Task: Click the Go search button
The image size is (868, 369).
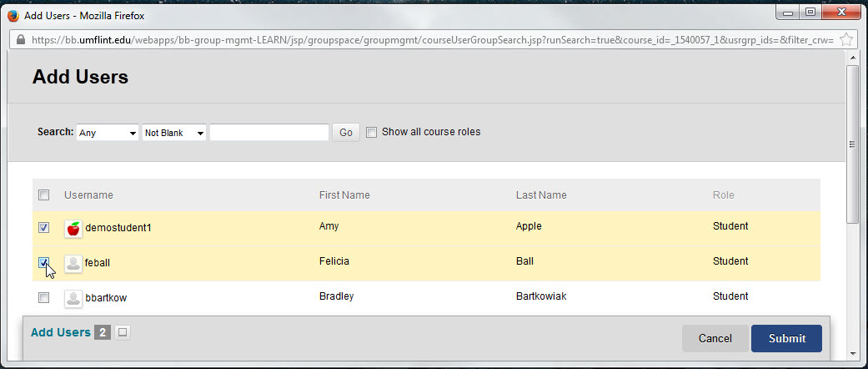Action: [346, 133]
